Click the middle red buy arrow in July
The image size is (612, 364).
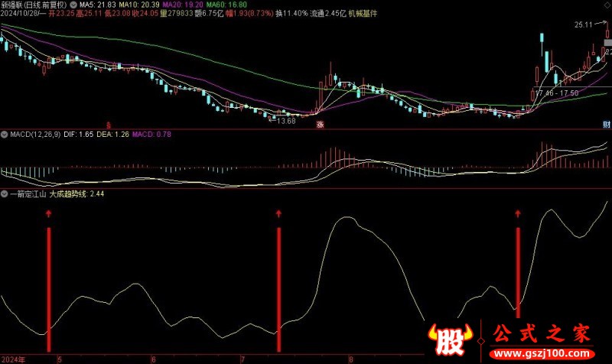pyautogui.click(x=278, y=213)
